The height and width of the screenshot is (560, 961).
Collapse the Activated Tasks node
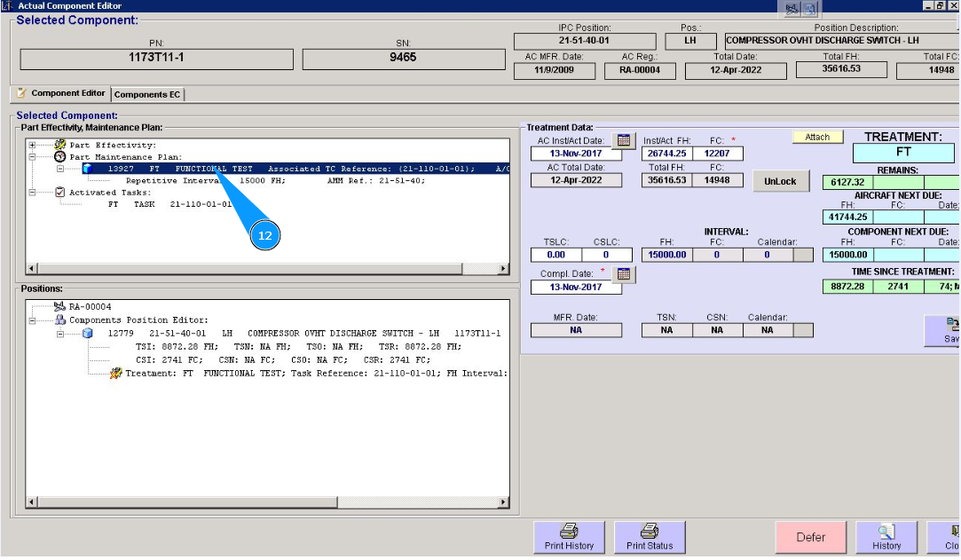(33, 193)
